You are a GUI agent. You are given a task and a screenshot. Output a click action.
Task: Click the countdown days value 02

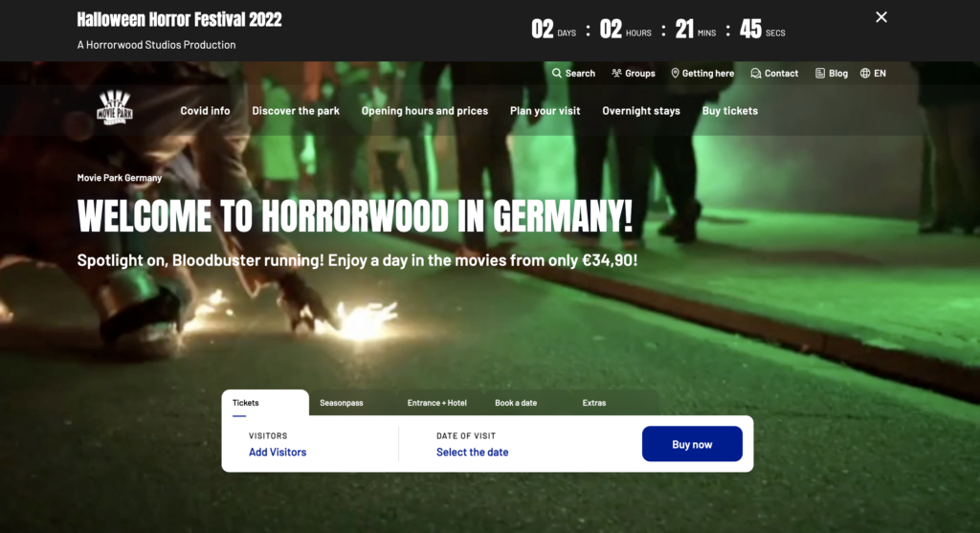[542, 29]
